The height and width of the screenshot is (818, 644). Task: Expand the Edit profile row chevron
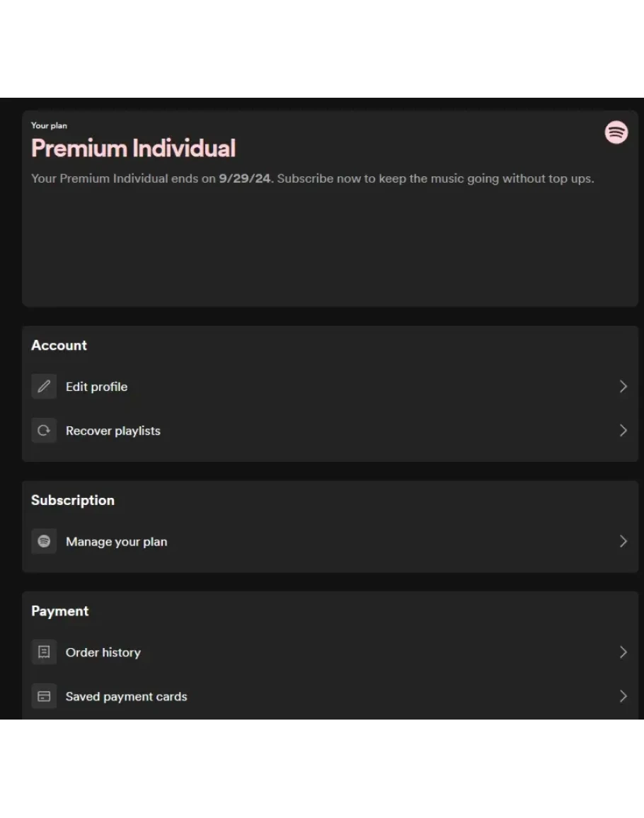[623, 387]
